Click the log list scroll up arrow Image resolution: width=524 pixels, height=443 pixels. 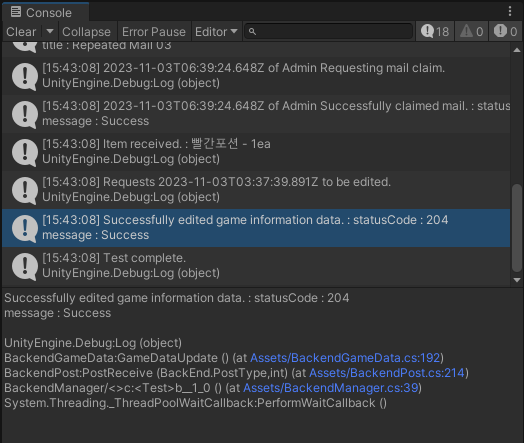tap(517, 50)
